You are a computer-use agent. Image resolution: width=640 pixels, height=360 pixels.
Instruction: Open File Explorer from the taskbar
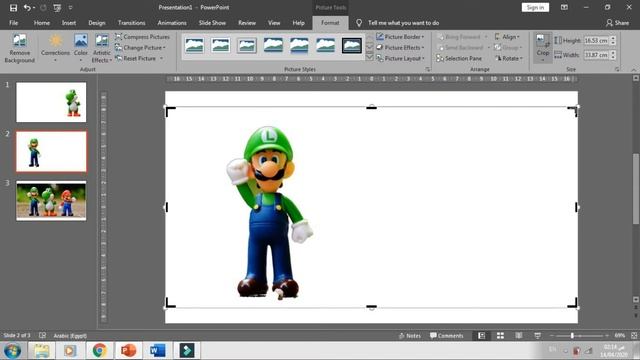[41, 351]
